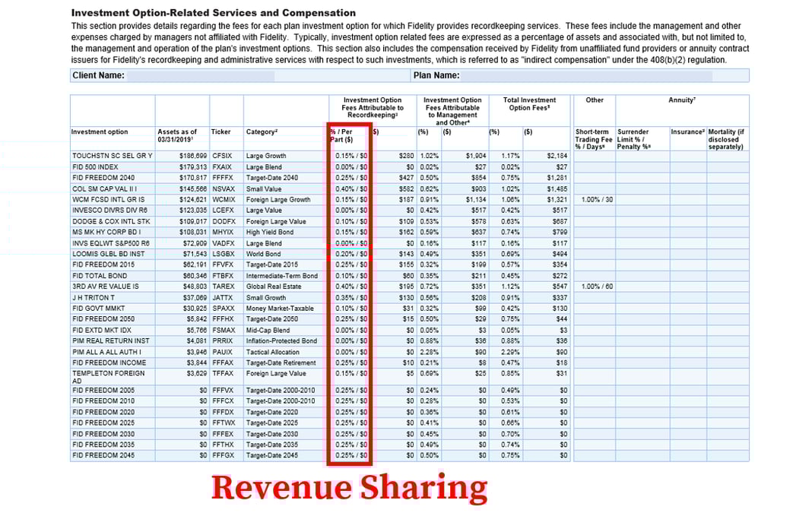Select PIM REAL RETURN INST
Viewport: 812px width, 513px height.
111,340
